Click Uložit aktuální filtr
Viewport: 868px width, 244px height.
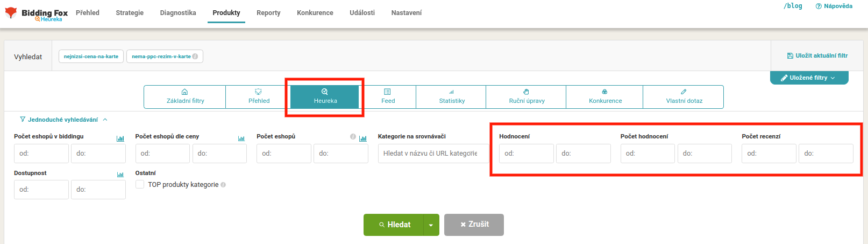817,55
